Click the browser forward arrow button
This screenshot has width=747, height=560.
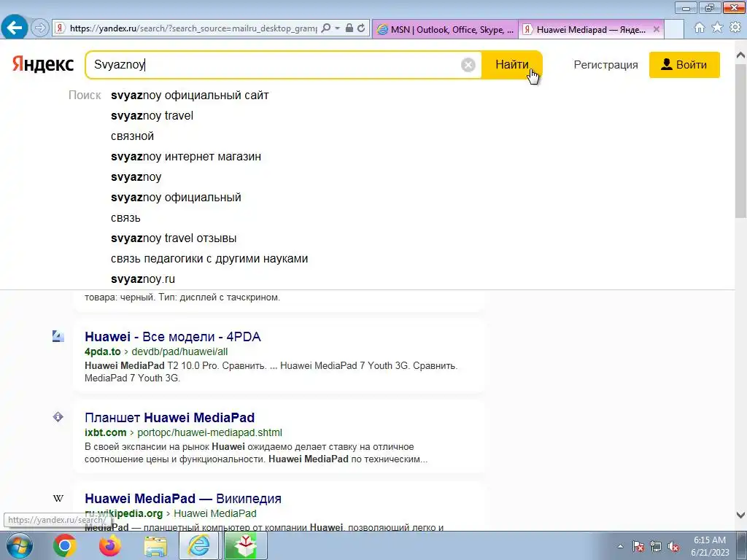tap(40, 28)
